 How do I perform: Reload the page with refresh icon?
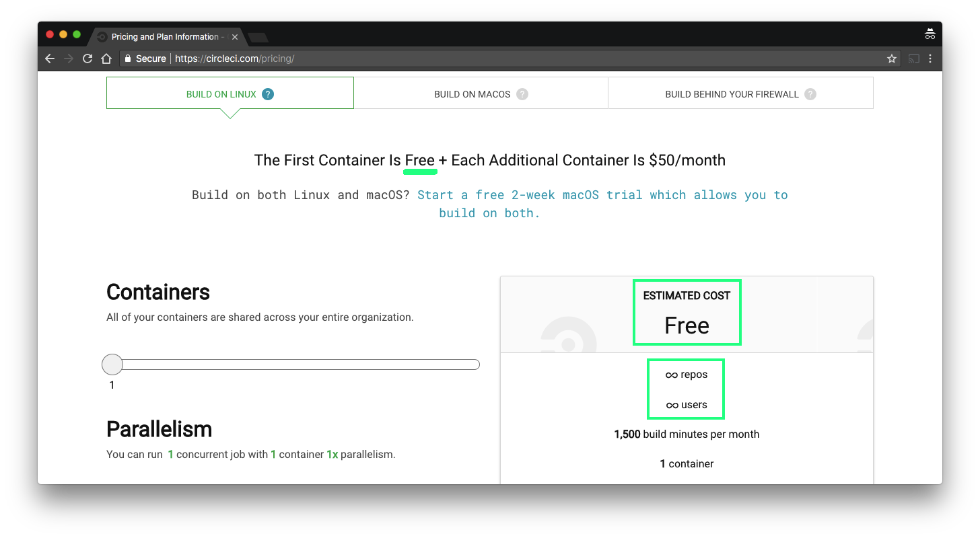87,59
